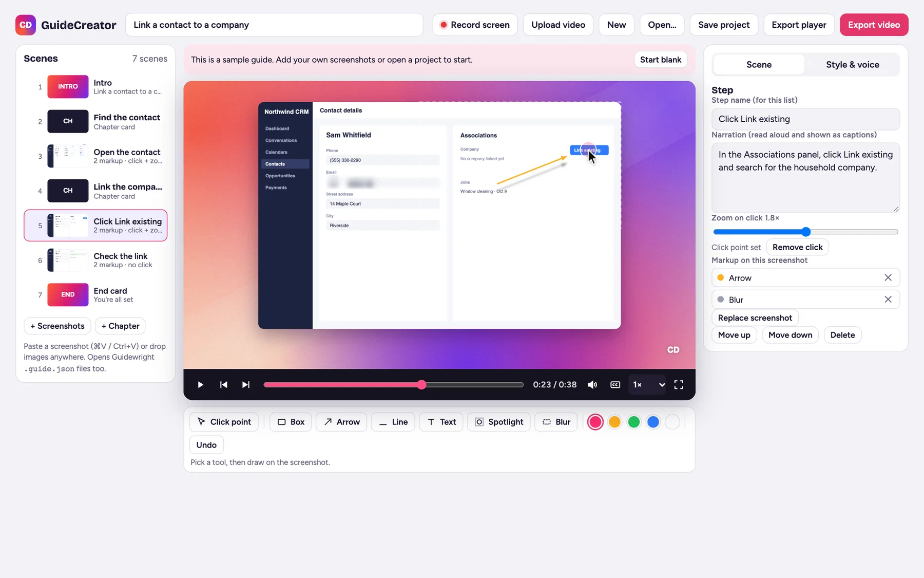Image resolution: width=924 pixels, height=578 pixels.
Task: Select scene 7 End card
Action: point(95,295)
